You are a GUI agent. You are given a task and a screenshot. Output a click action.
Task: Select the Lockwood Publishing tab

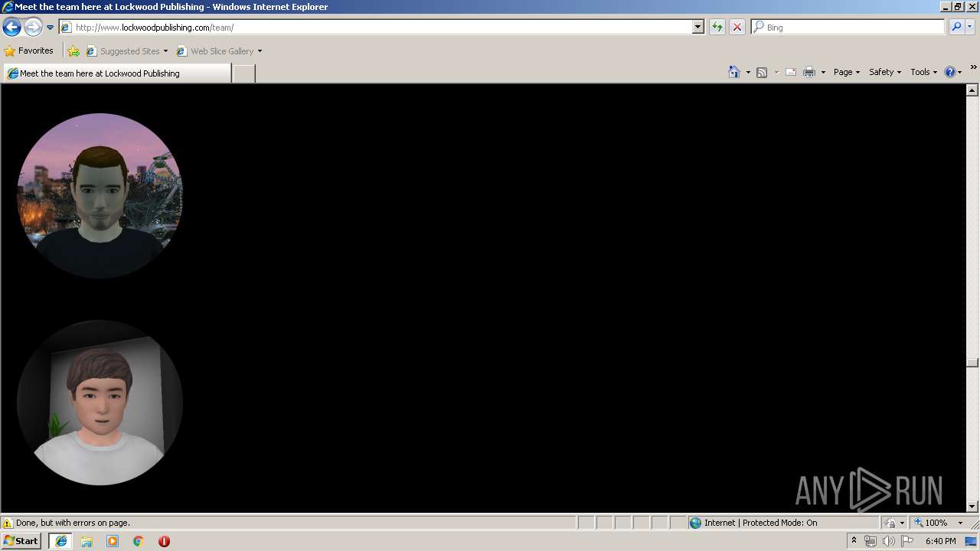click(116, 73)
